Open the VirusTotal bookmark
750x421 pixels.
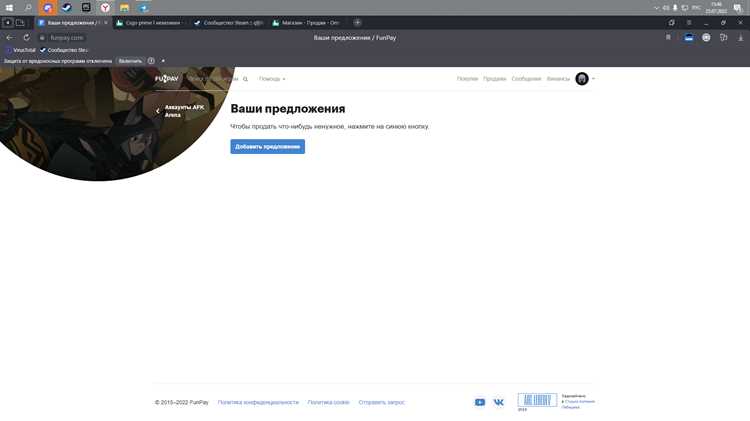coord(21,50)
